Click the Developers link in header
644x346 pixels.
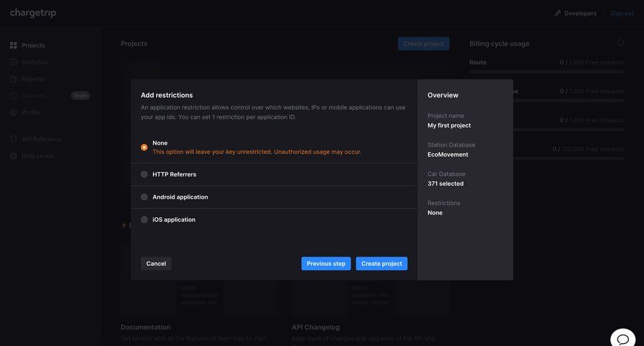pos(580,13)
